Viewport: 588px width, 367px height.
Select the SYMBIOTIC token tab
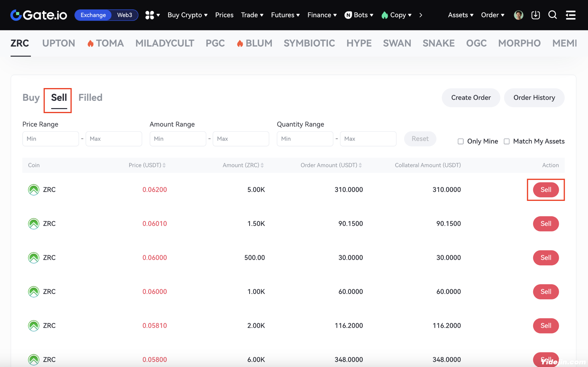309,43
